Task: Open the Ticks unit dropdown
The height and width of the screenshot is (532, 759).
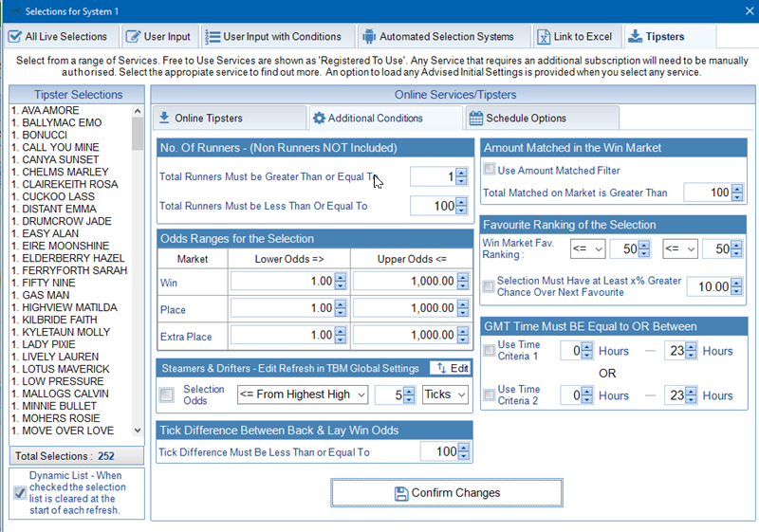Action: pyautogui.click(x=445, y=394)
